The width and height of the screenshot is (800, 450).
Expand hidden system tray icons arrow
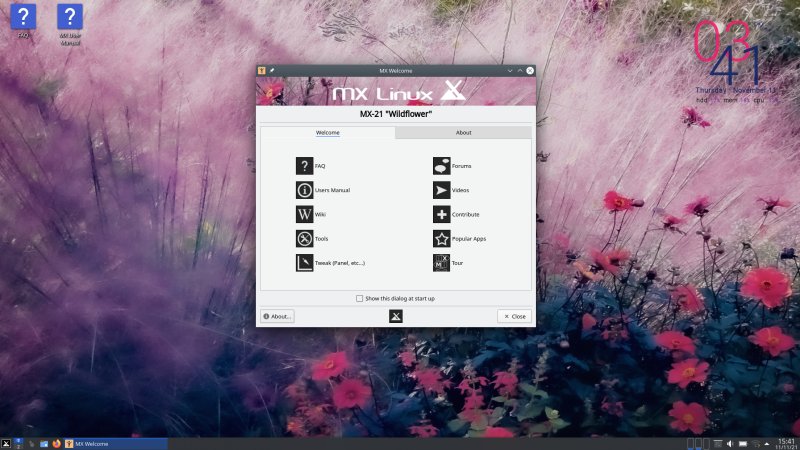pos(767,444)
